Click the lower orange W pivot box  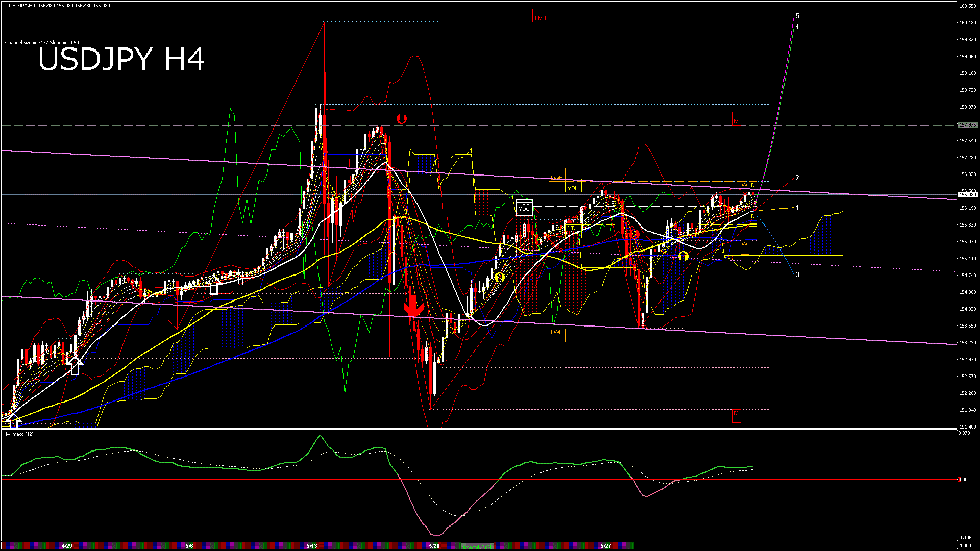pyautogui.click(x=745, y=247)
